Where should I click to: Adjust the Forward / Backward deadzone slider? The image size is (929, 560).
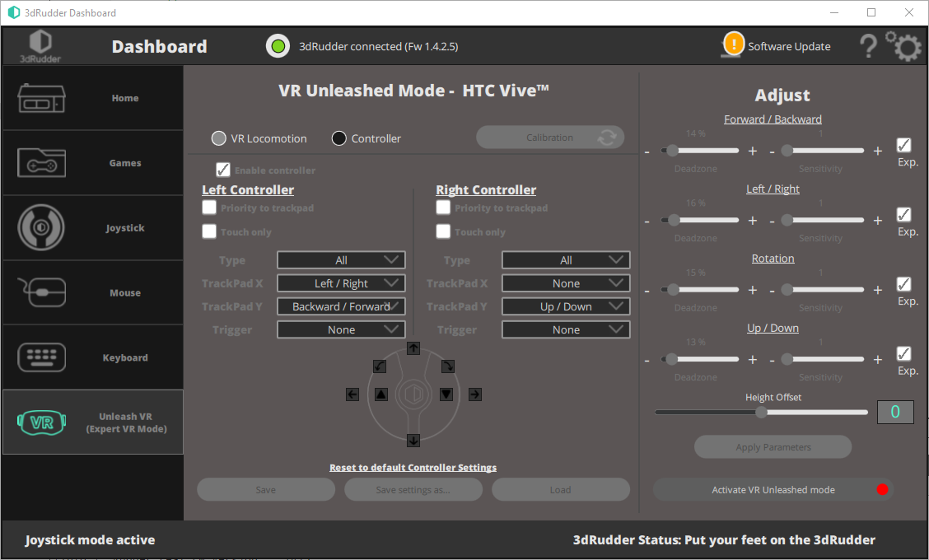coord(700,151)
